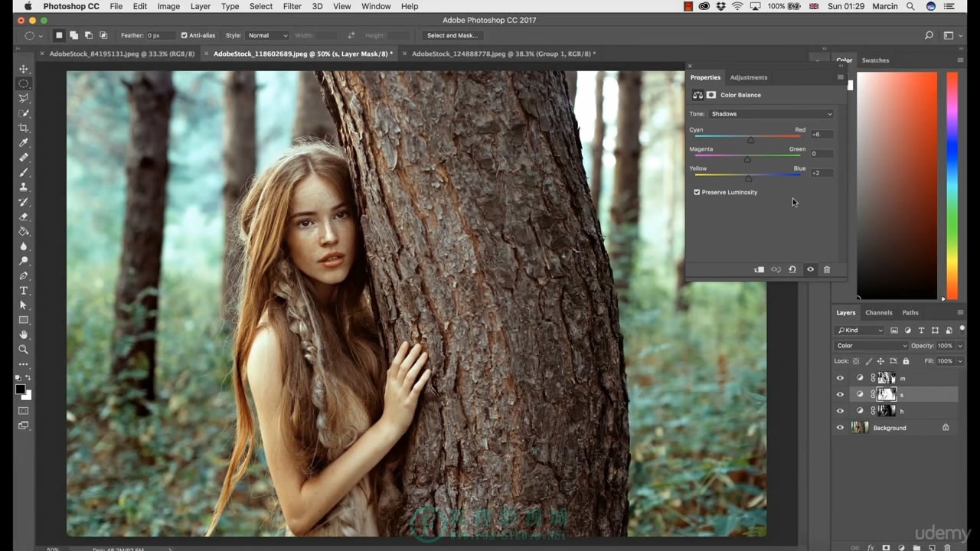
Task: Activate the Horizontal Type tool
Action: (x=24, y=291)
